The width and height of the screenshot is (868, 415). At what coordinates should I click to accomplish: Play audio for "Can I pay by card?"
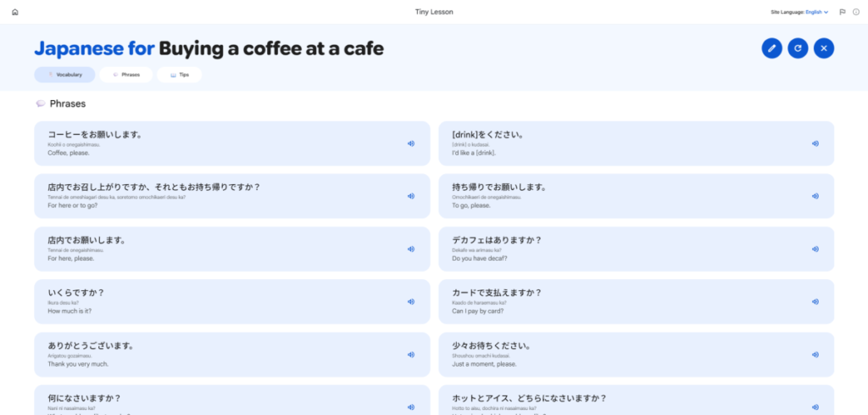815,301
